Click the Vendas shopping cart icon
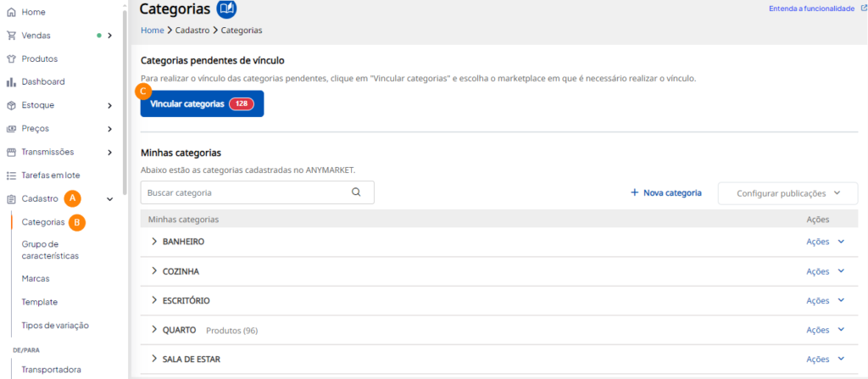The width and height of the screenshot is (868, 379). (x=10, y=36)
